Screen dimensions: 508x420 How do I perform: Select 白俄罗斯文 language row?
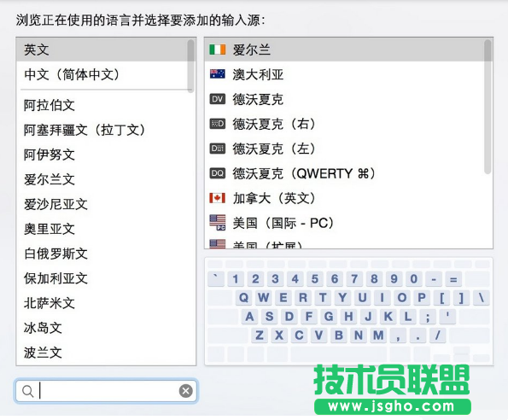pyautogui.click(x=106, y=254)
